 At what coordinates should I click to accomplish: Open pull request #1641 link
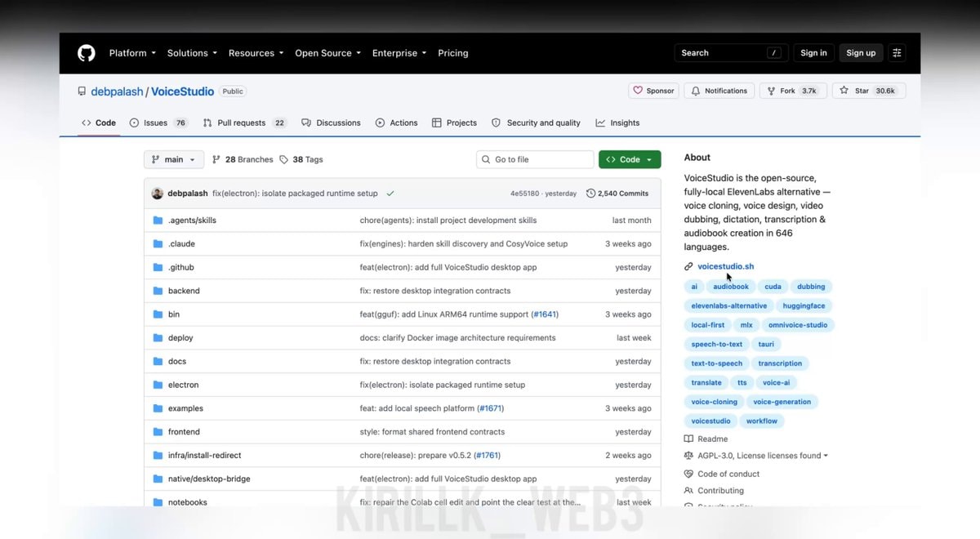[545, 314]
